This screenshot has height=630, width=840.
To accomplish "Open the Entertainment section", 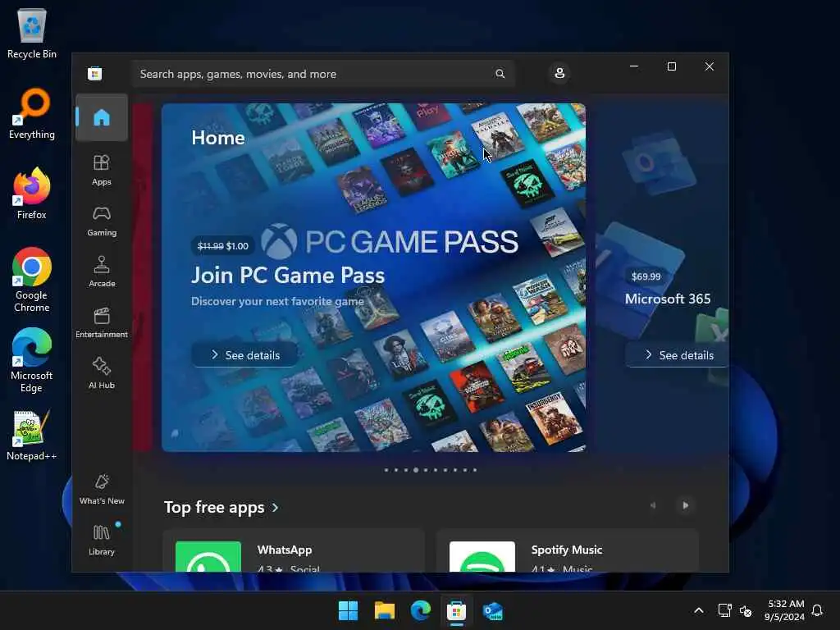I will (102, 322).
